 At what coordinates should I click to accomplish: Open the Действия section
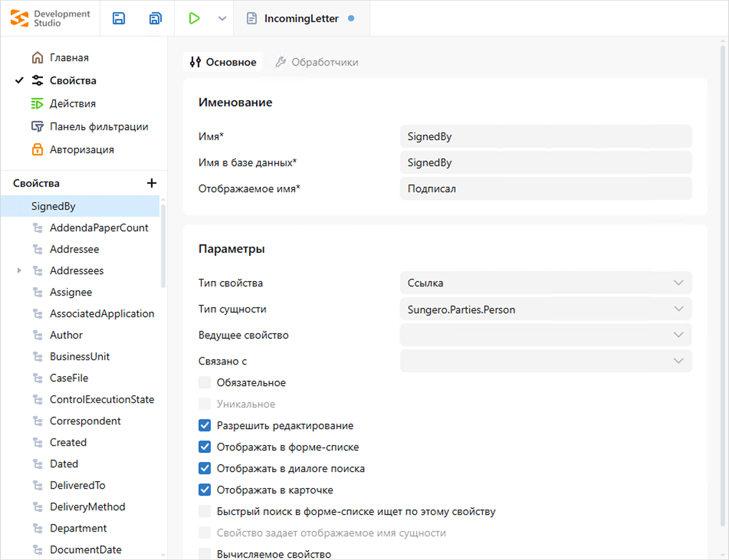(72, 103)
